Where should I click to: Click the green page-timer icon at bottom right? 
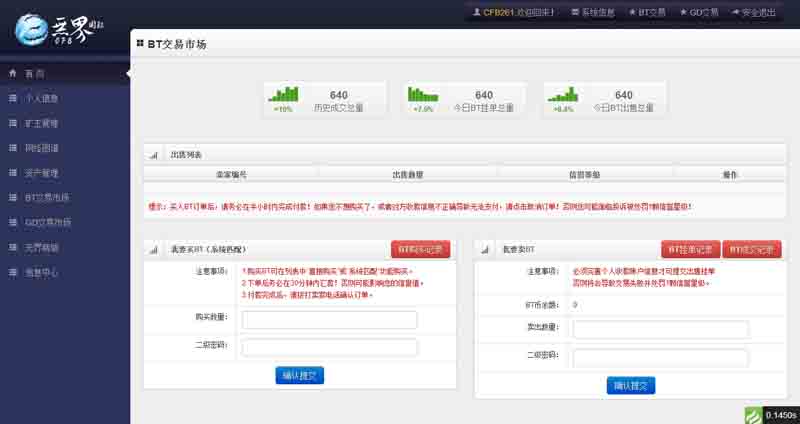[753, 415]
